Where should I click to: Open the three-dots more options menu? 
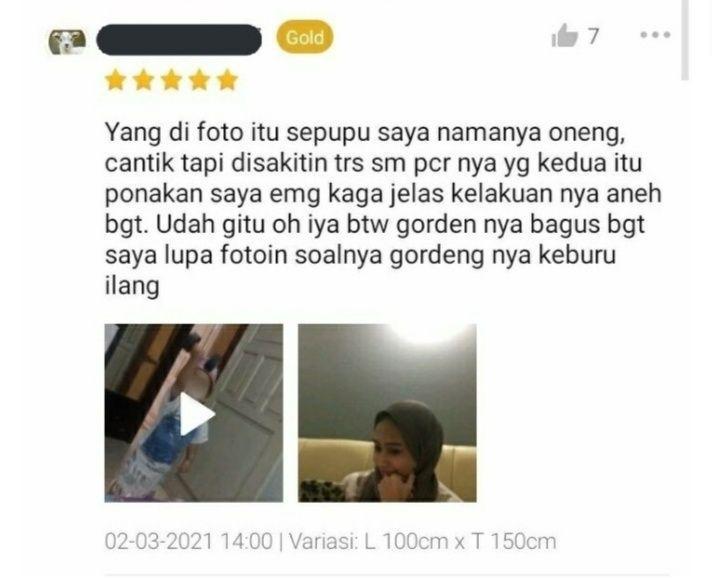click(655, 35)
